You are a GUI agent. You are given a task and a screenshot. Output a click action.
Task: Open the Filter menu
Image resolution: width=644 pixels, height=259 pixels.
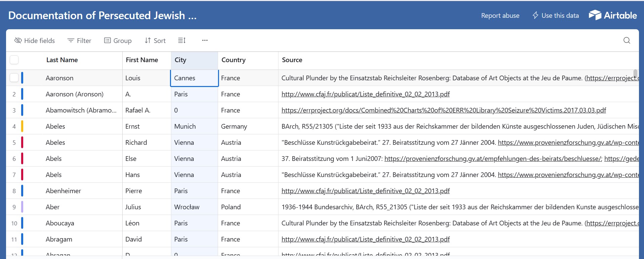pos(79,41)
